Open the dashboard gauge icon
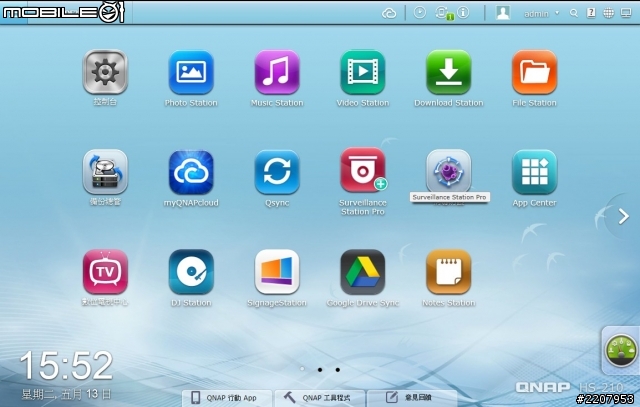Image resolution: width=640 pixels, height=407 pixels. [x=621, y=350]
